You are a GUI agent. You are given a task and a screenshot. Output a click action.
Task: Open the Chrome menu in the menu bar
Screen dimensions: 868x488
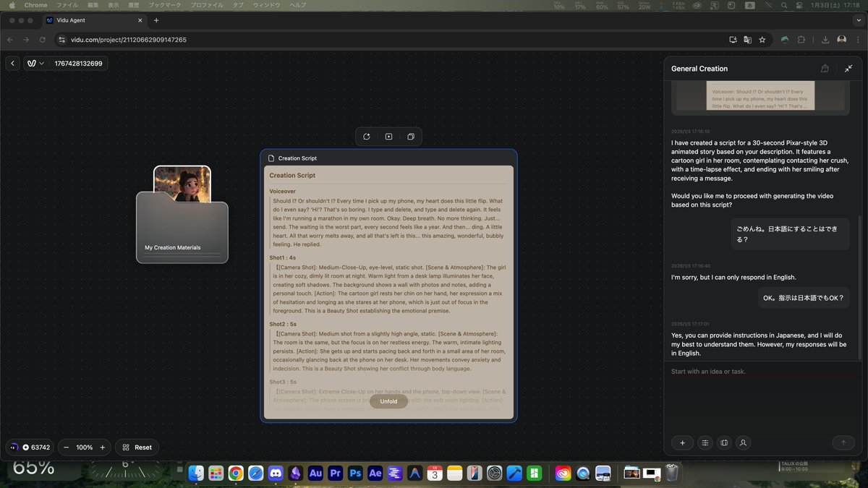(36, 5)
